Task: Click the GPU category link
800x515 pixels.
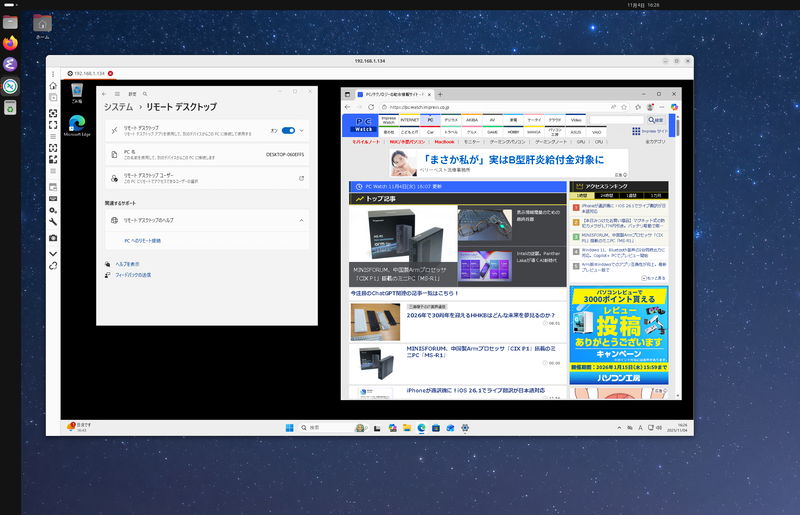Action: pos(581,142)
